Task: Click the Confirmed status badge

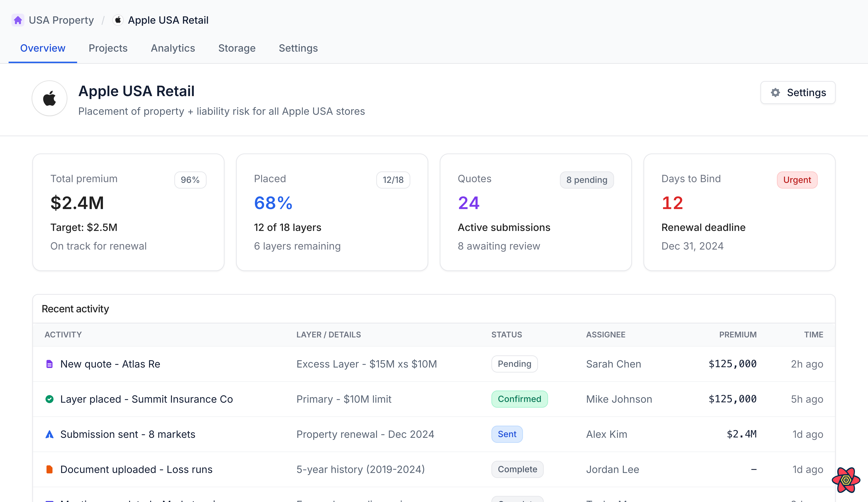Action: [x=519, y=399]
